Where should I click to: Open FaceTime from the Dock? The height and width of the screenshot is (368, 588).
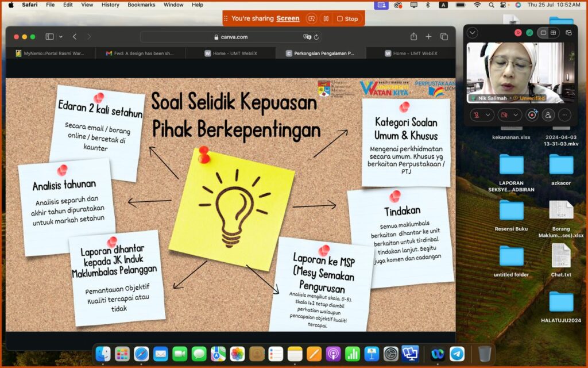click(x=180, y=354)
